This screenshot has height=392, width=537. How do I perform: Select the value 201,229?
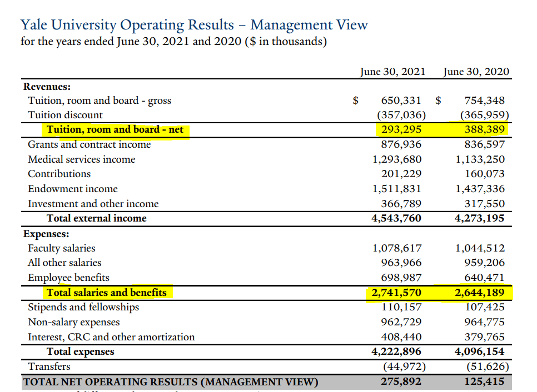(401, 174)
